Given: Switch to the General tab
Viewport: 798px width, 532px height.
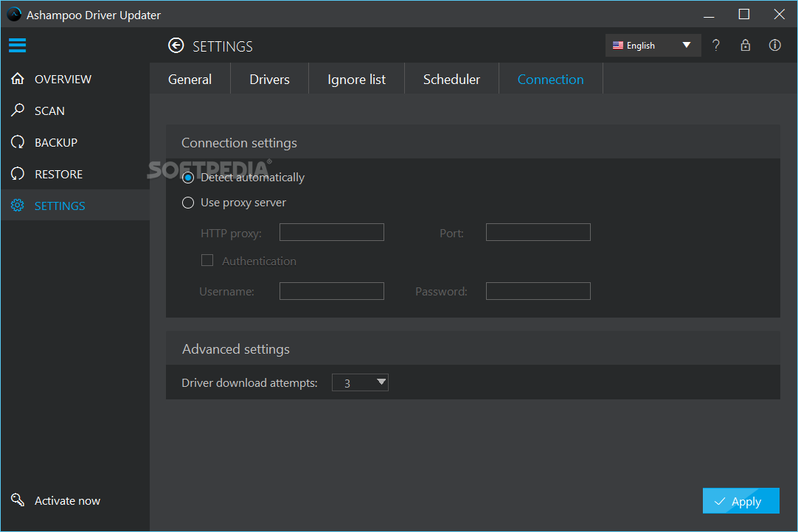Looking at the screenshot, I should point(190,79).
